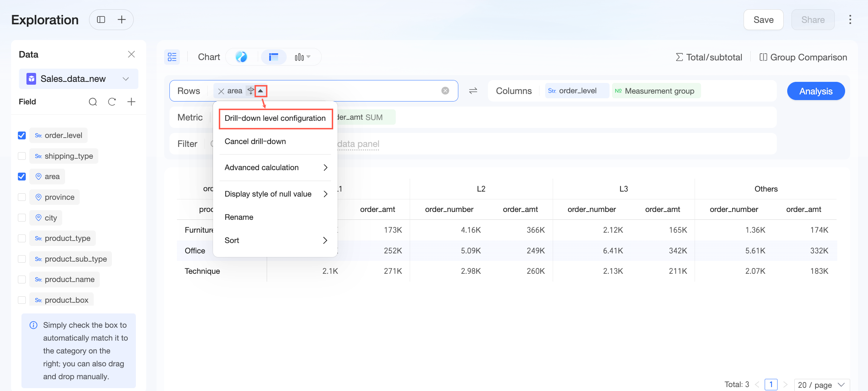Save the exploration

coord(763,20)
